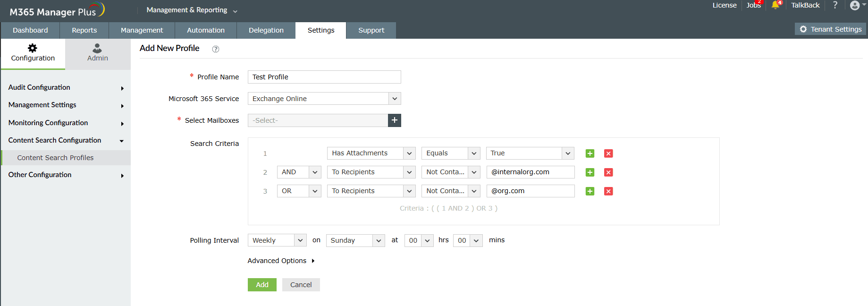
Task: Remove the @org.com criteria row
Action: click(608, 191)
